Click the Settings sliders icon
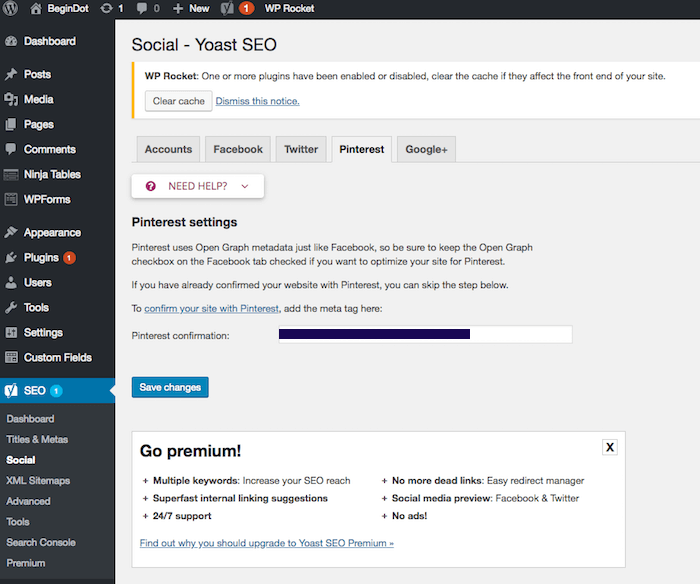The width and height of the screenshot is (700, 584). point(11,333)
